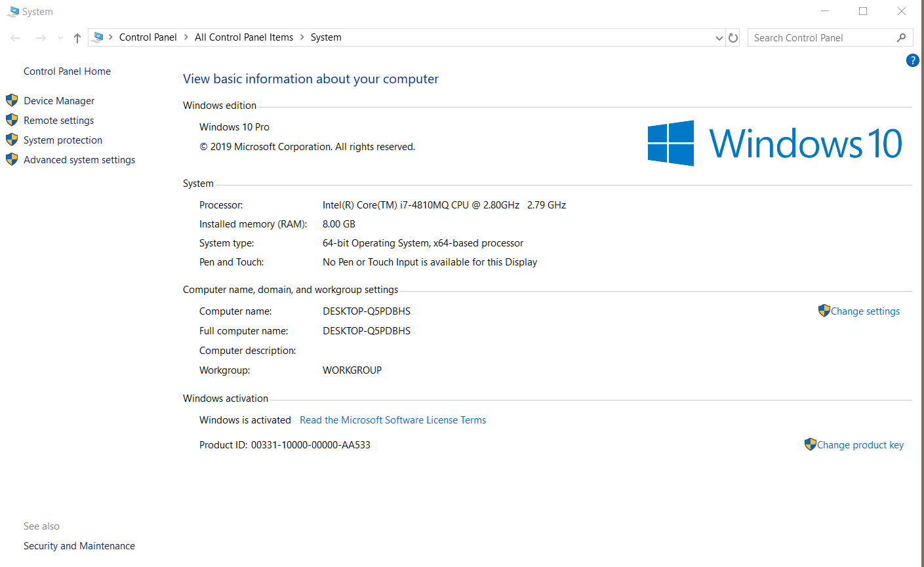Screen dimensions: 924x567
Task: Click the System icon in the title bar
Action: 13,12
